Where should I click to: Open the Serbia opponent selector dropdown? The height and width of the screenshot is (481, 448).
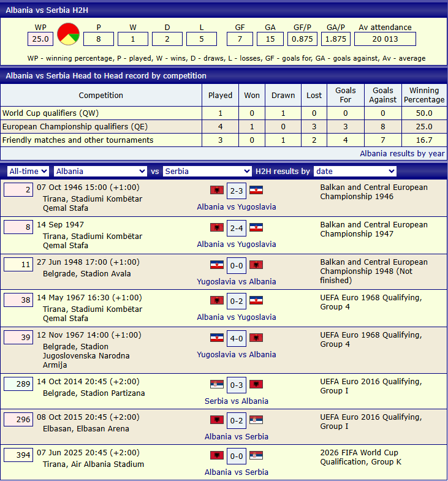click(x=207, y=172)
